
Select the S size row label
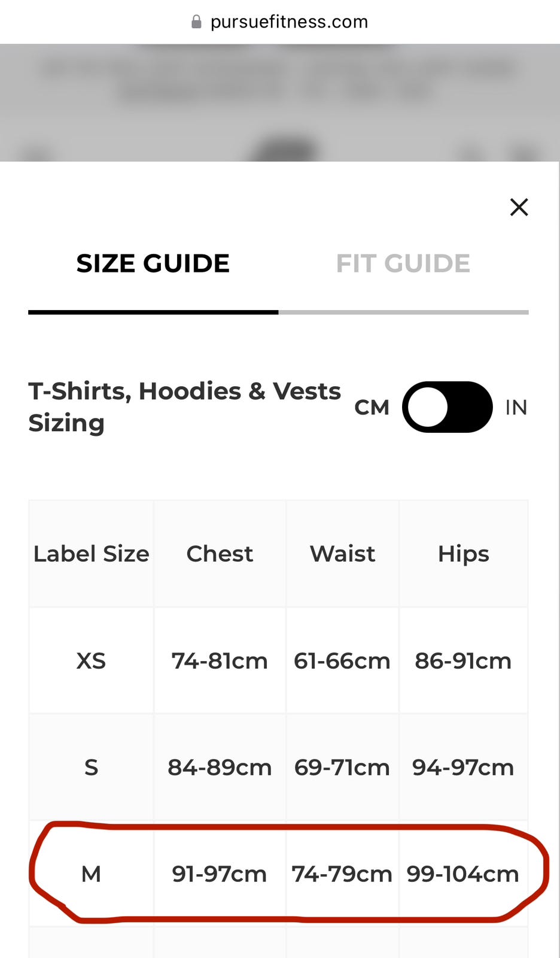pyautogui.click(x=91, y=768)
